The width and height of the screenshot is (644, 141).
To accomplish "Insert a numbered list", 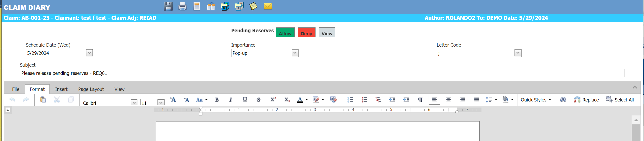I will (364, 100).
